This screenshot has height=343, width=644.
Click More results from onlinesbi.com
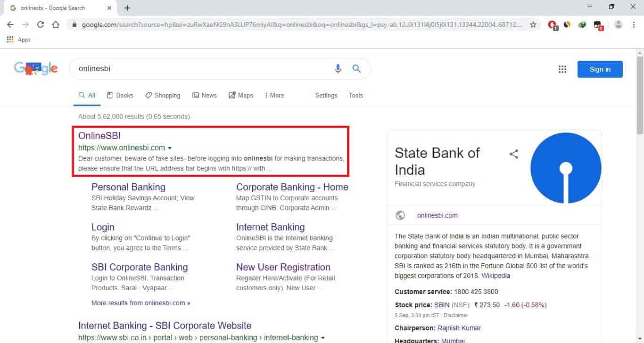click(141, 303)
